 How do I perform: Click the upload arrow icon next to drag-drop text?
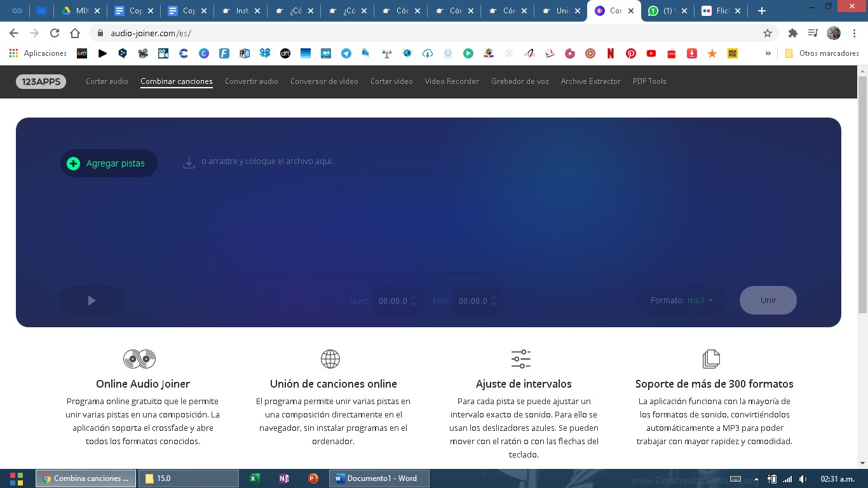tap(189, 162)
